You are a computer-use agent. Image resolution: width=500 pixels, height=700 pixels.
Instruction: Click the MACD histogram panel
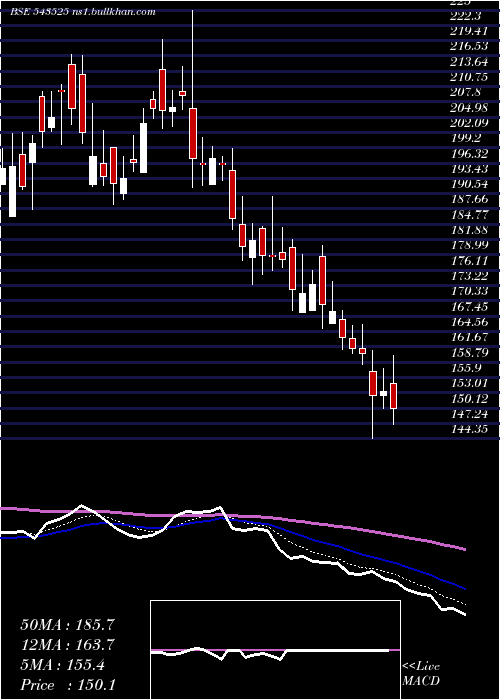click(x=275, y=650)
